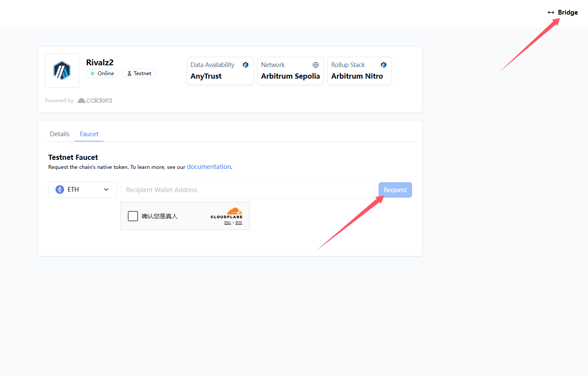Click the Ethereum coin icon
Screen dimensions: 588x376
click(60, 190)
